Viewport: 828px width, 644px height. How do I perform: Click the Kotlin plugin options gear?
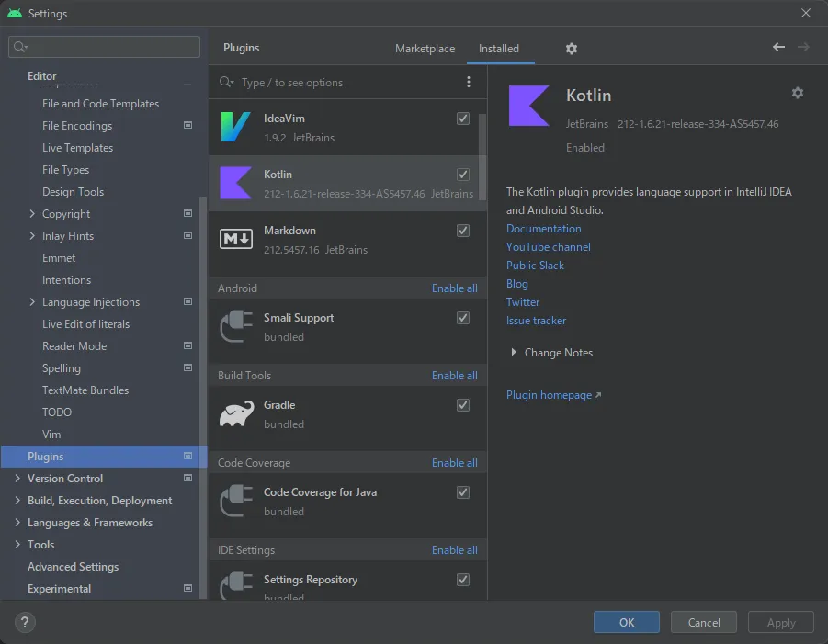pos(797,93)
